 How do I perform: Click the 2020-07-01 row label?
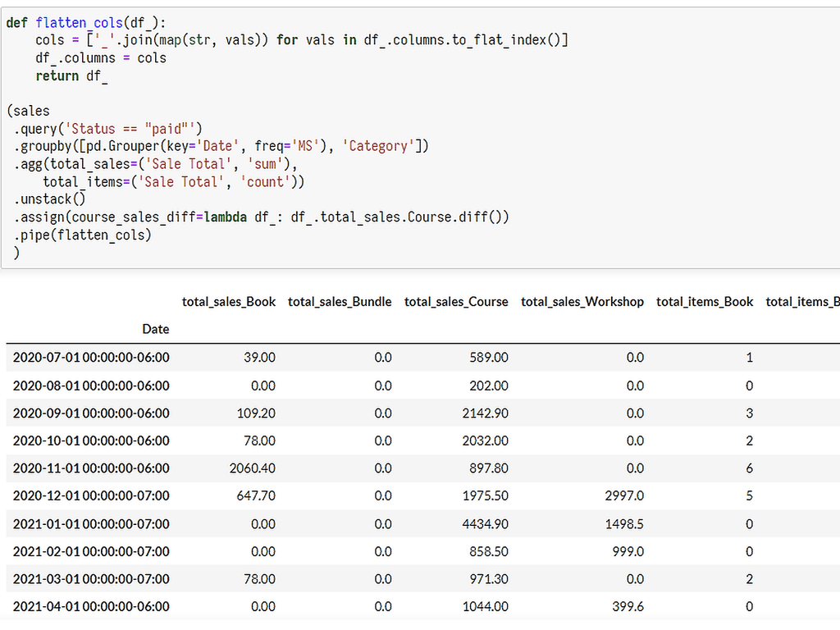(x=90, y=357)
